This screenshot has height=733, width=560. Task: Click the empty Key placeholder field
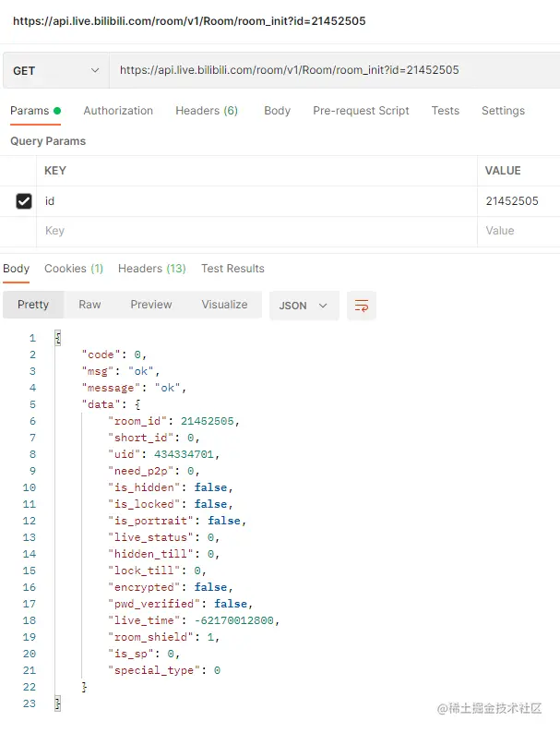(x=256, y=231)
